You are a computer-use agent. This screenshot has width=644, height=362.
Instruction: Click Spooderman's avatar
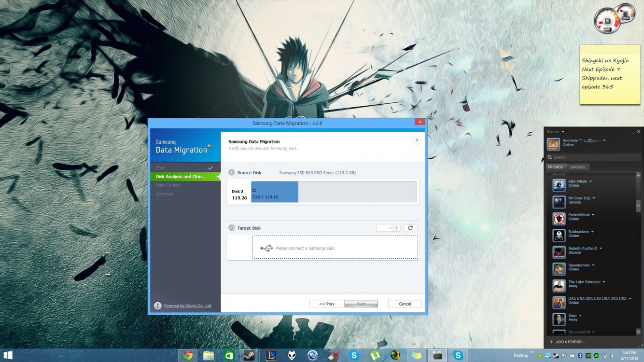pos(559,269)
